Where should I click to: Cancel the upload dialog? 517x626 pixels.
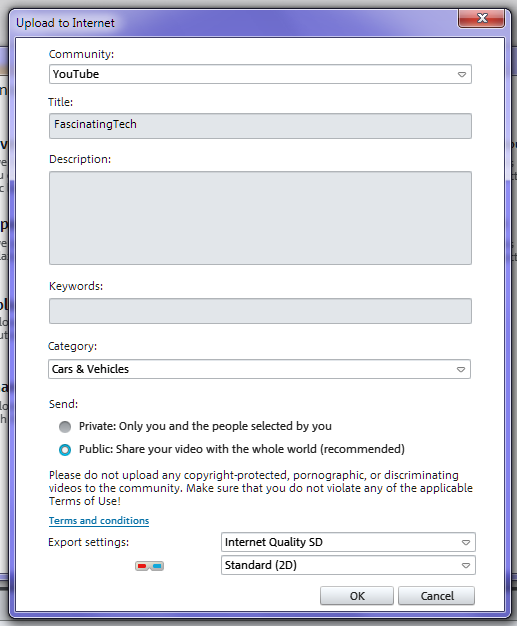tap(437, 596)
